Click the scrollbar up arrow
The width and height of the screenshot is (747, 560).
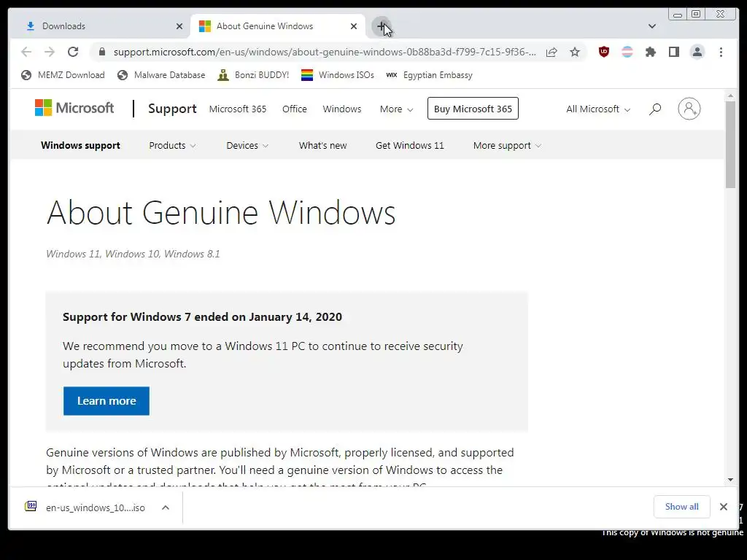[x=730, y=96]
